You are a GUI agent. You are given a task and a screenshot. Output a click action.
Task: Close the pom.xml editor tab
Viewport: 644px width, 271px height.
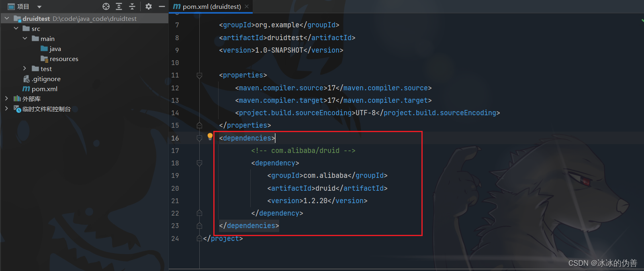coord(247,6)
